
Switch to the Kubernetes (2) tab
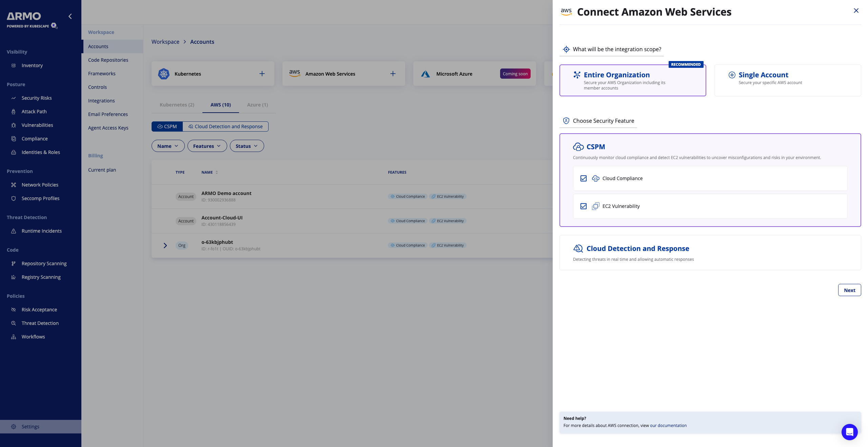177,105
